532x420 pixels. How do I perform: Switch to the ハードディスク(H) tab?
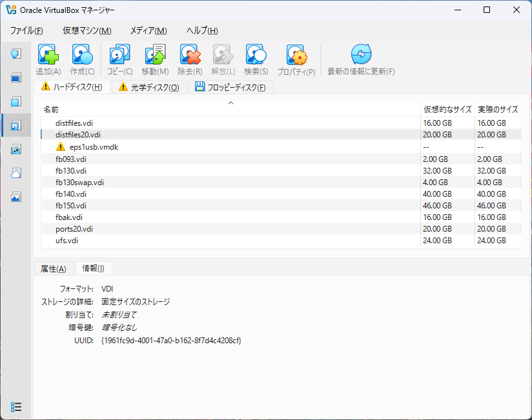click(72, 87)
